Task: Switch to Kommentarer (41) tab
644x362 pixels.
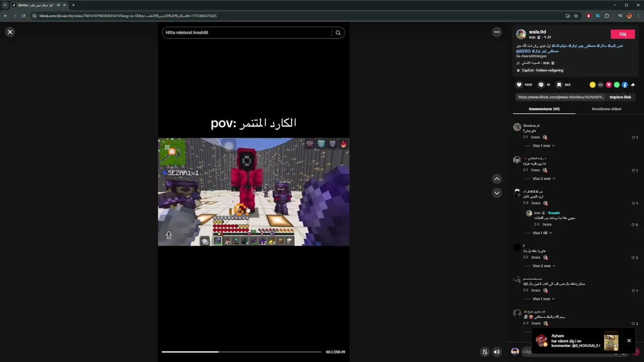Action: [544, 109]
